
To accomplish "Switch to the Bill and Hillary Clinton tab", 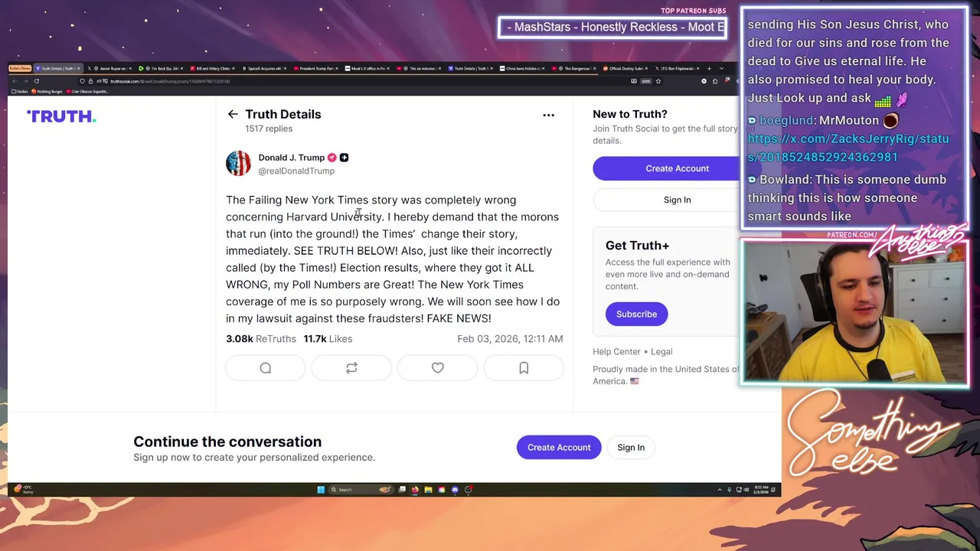I will coord(212,68).
